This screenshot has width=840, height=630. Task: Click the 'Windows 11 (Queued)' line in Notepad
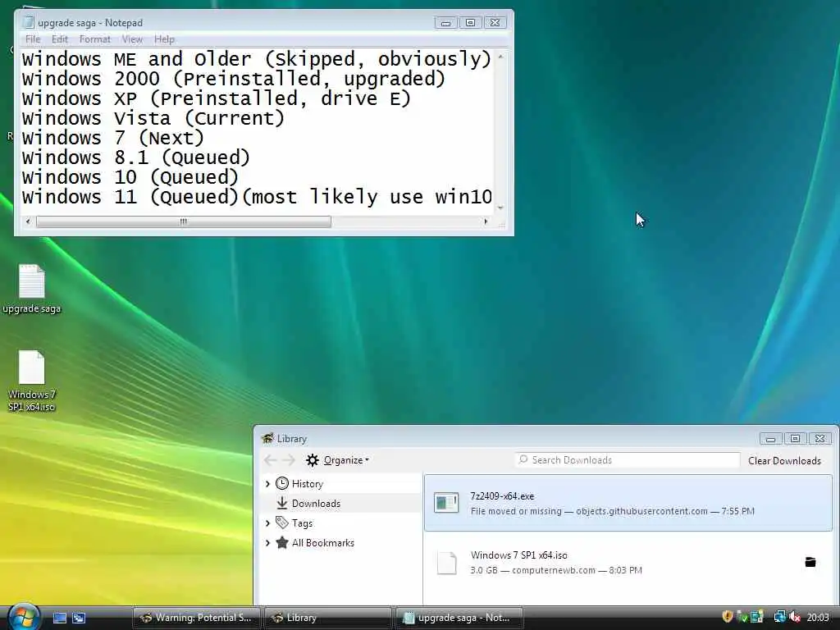[x=256, y=197]
